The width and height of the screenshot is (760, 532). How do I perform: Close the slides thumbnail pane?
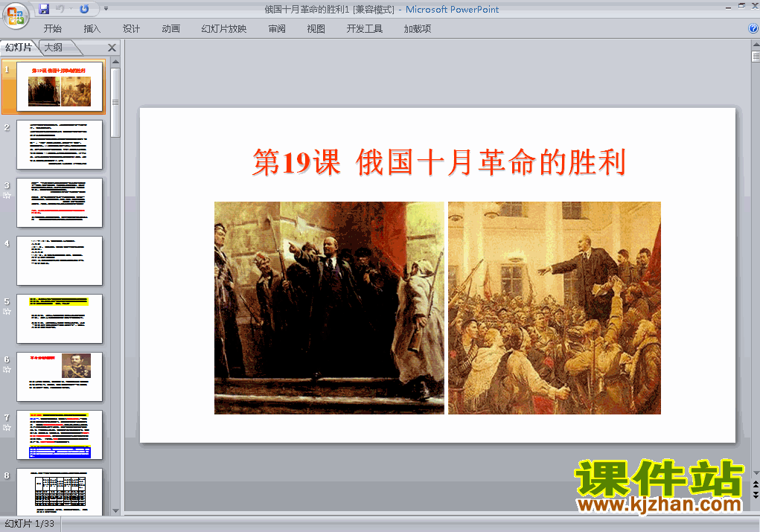pos(112,48)
